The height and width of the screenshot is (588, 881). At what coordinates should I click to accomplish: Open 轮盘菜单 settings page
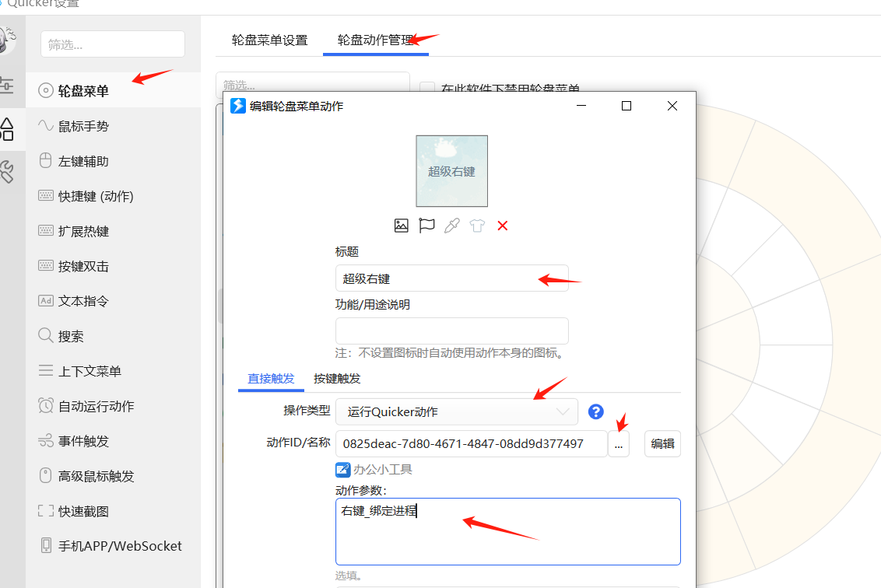113,90
